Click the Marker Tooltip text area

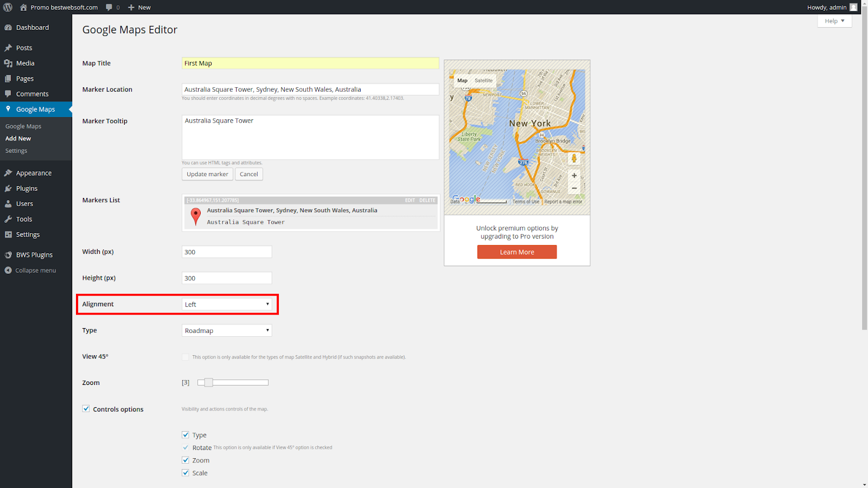(310, 137)
